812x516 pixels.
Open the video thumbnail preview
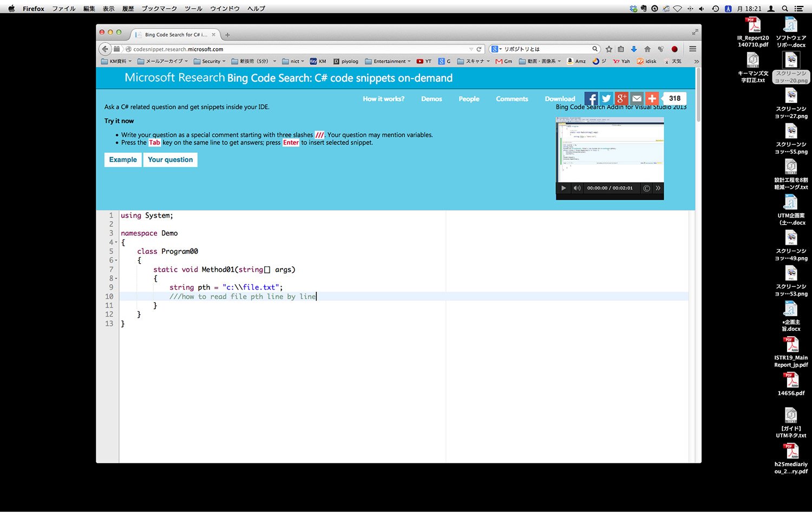[x=610, y=150]
